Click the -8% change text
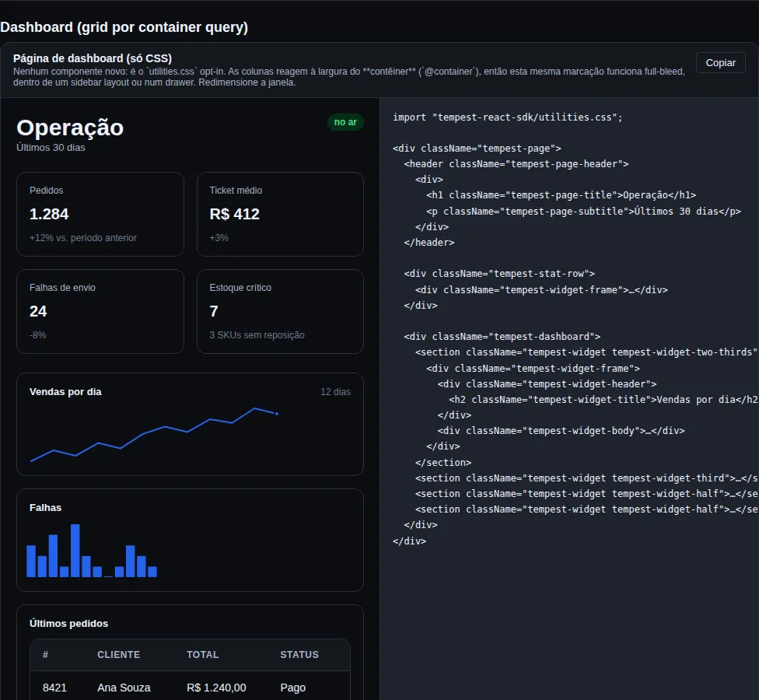This screenshot has height=700, width=759. (38, 335)
